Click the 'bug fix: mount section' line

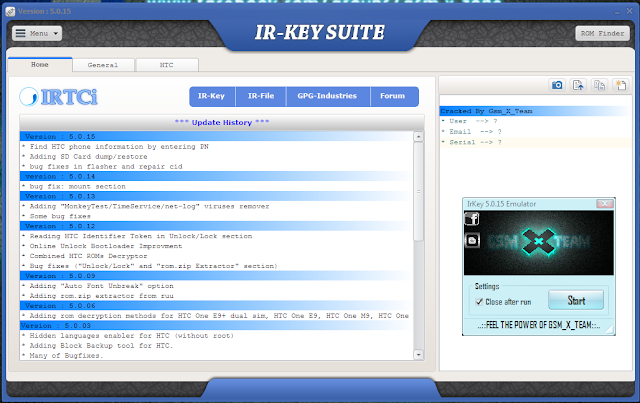tap(74, 187)
